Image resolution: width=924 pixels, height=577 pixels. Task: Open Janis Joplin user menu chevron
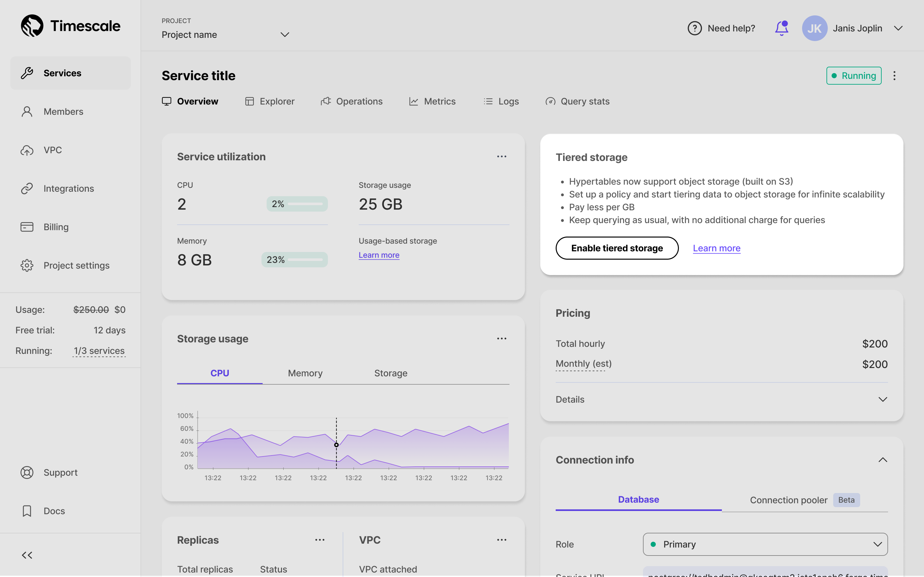pos(898,28)
